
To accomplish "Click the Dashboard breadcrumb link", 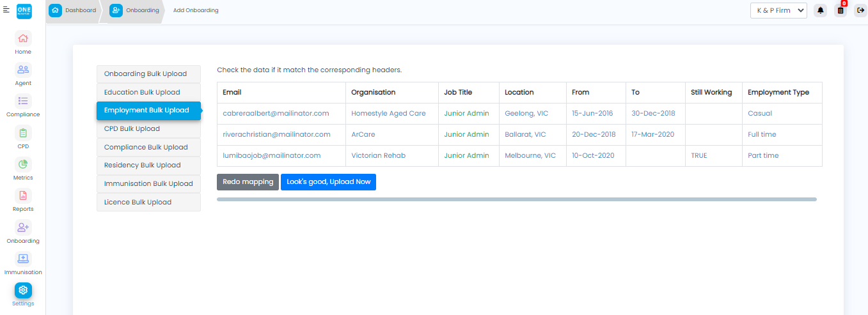I will (x=81, y=10).
